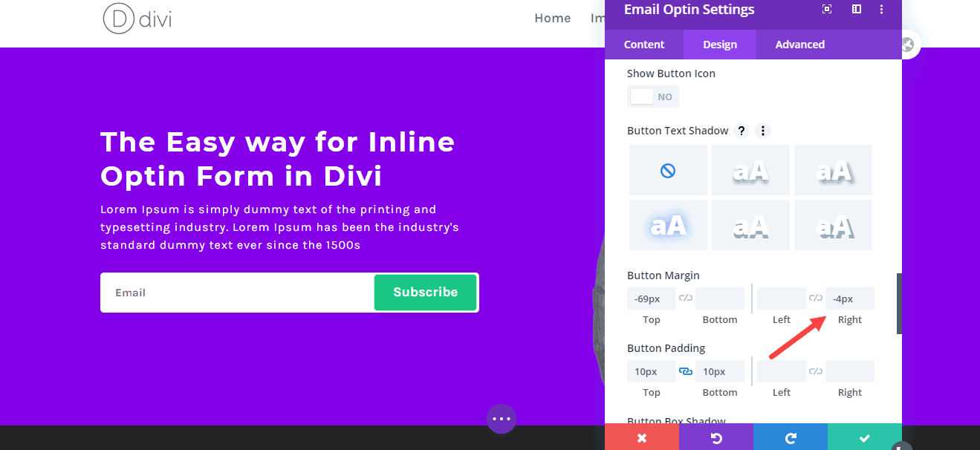Screen dimensions: 980x450
Task: Toggle the Show Button Icon switch
Action: pos(653,97)
